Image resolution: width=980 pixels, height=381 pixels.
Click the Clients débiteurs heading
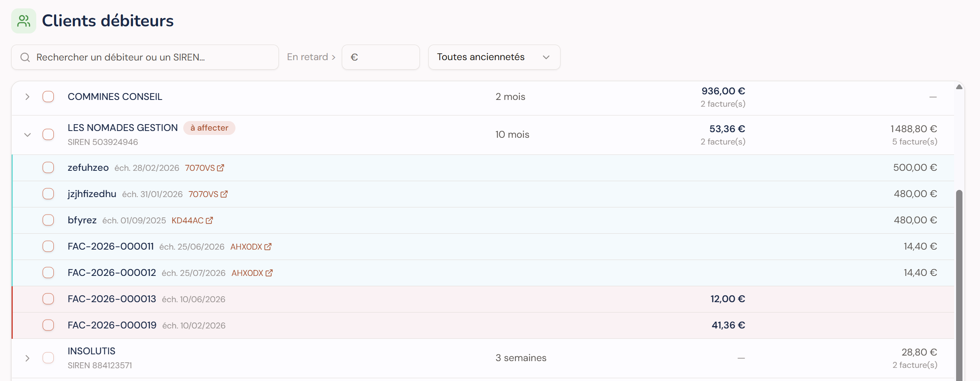click(108, 21)
